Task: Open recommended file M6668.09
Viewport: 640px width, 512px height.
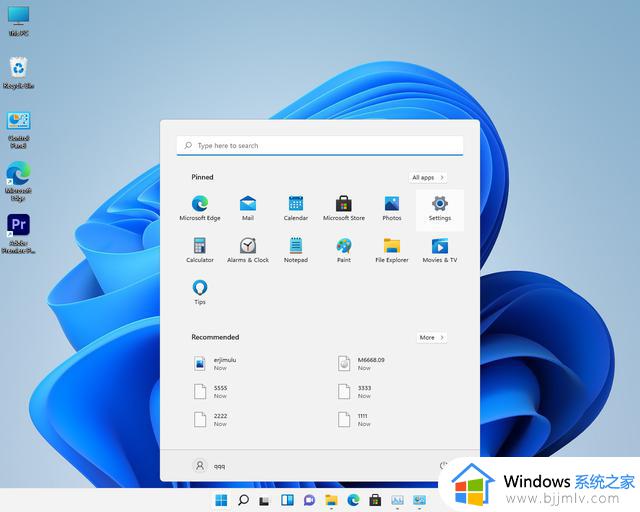Action: [362, 363]
